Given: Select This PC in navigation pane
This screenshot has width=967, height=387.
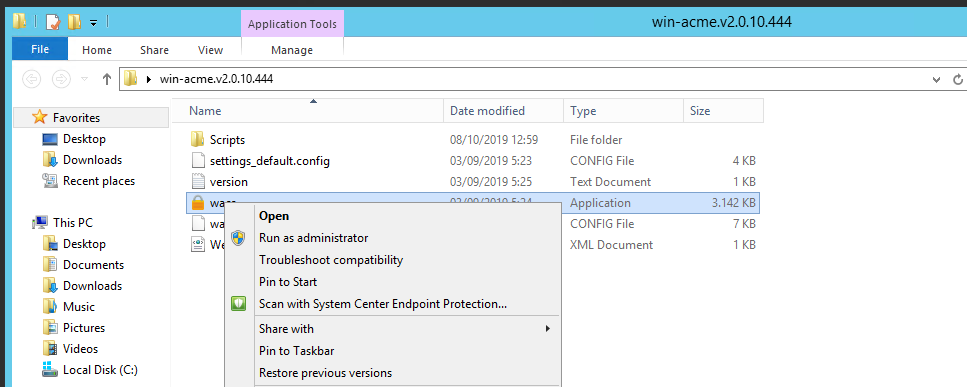Looking at the screenshot, I should click(x=73, y=222).
